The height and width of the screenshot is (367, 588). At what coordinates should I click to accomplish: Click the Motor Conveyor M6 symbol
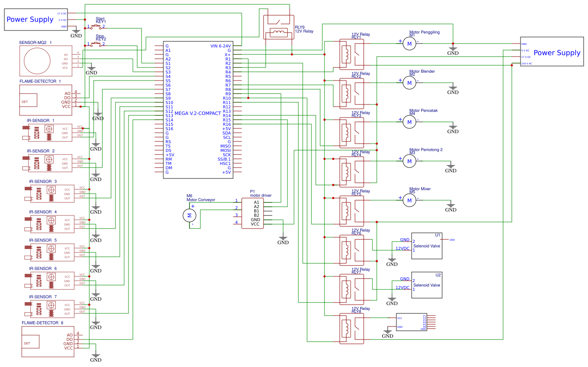click(x=189, y=215)
